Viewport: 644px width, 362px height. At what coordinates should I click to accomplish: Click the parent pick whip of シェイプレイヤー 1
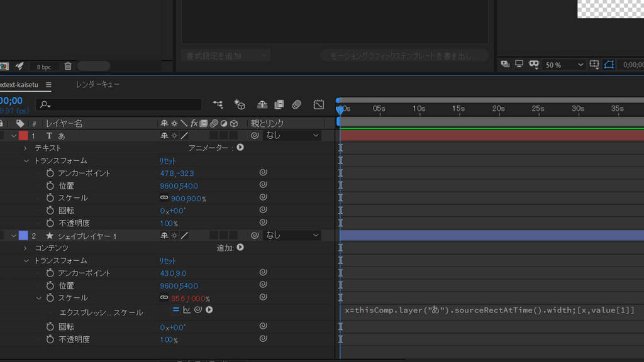(255, 236)
